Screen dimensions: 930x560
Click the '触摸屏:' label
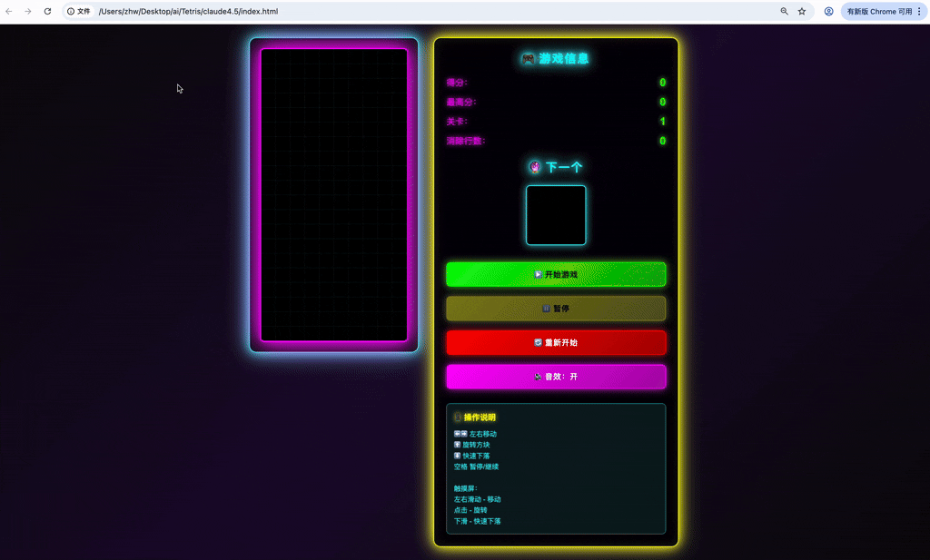466,488
